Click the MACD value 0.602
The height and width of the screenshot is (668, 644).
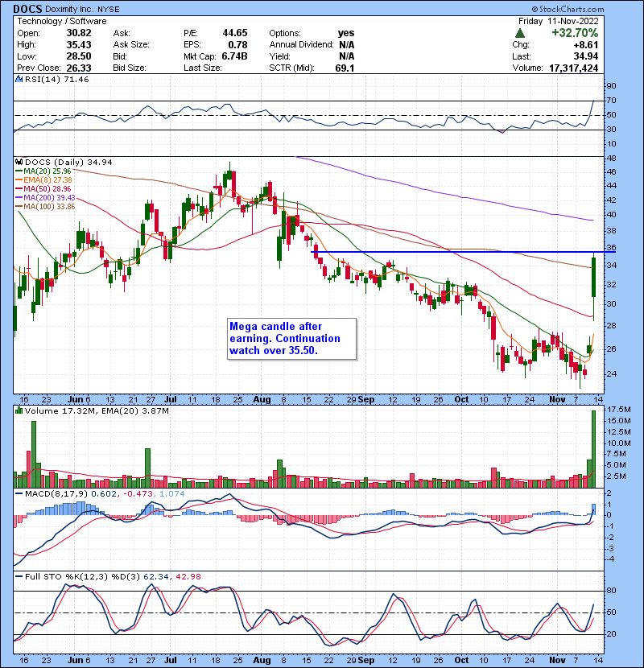104,494
